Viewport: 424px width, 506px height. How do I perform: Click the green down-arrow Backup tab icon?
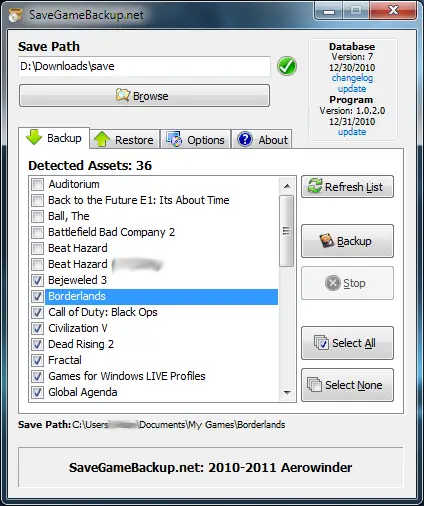(x=34, y=137)
